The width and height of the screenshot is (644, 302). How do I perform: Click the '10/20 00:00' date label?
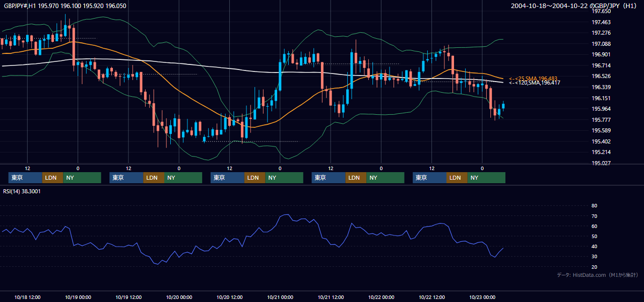[179, 297]
